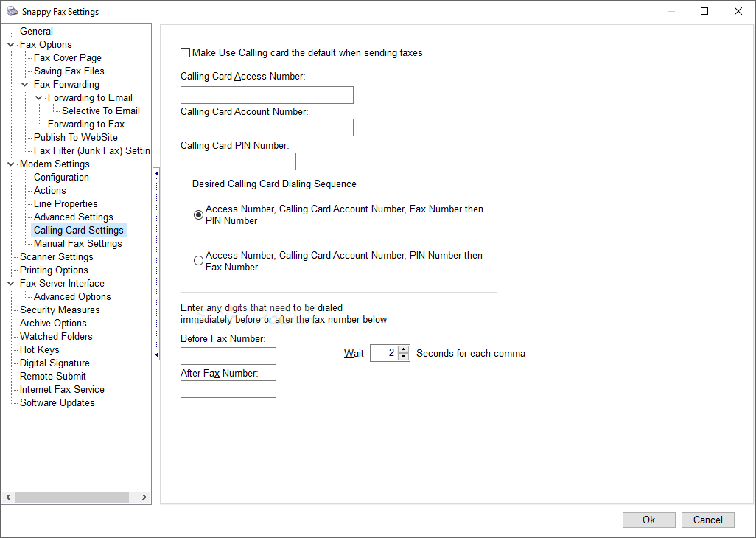Screen dimensions: 756x538
Task: Close the Snappy Fax Settings window
Action: pyautogui.click(x=738, y=11)
